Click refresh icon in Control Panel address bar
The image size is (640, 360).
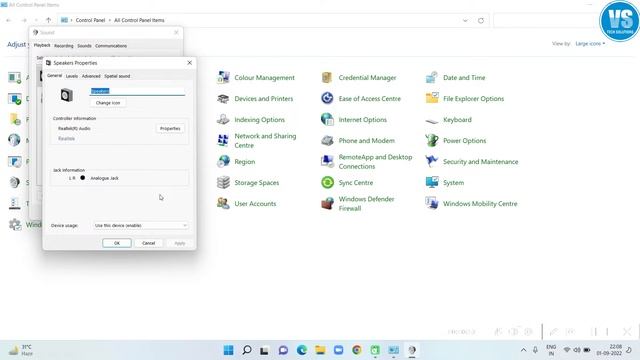[x=481, y=20]
